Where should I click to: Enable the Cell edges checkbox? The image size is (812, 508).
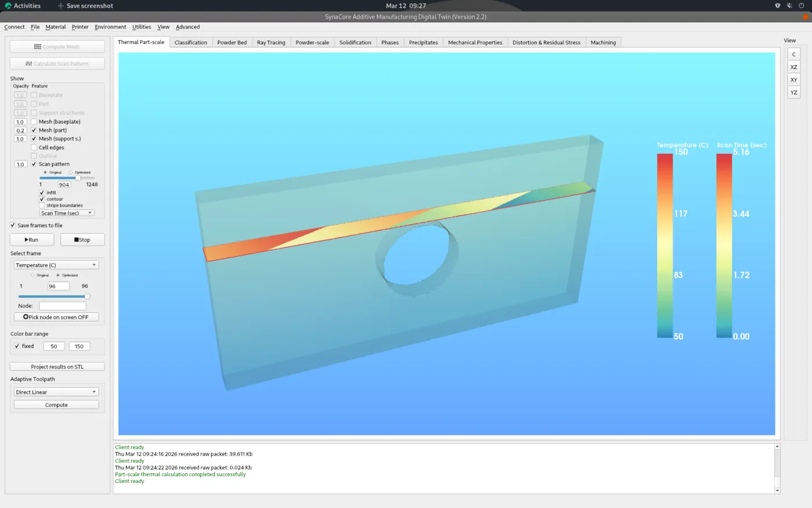point(34,147)
